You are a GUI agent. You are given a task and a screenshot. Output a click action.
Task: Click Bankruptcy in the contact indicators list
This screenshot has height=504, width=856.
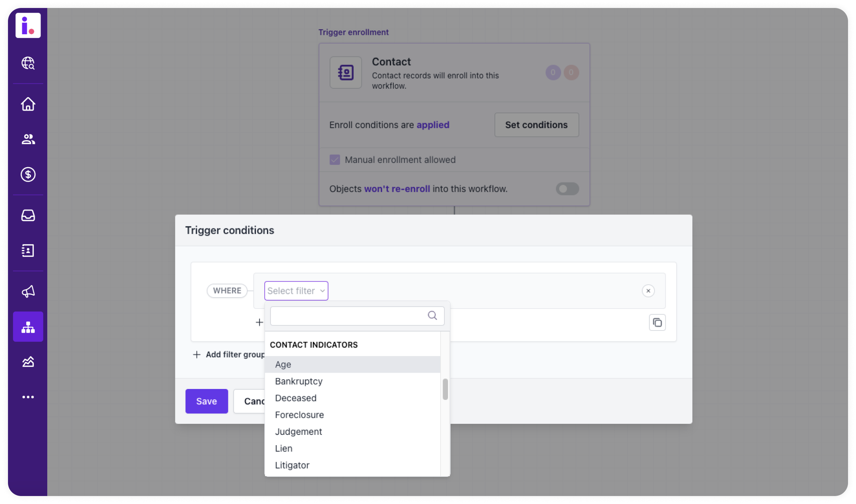click(x=299, y=381)
